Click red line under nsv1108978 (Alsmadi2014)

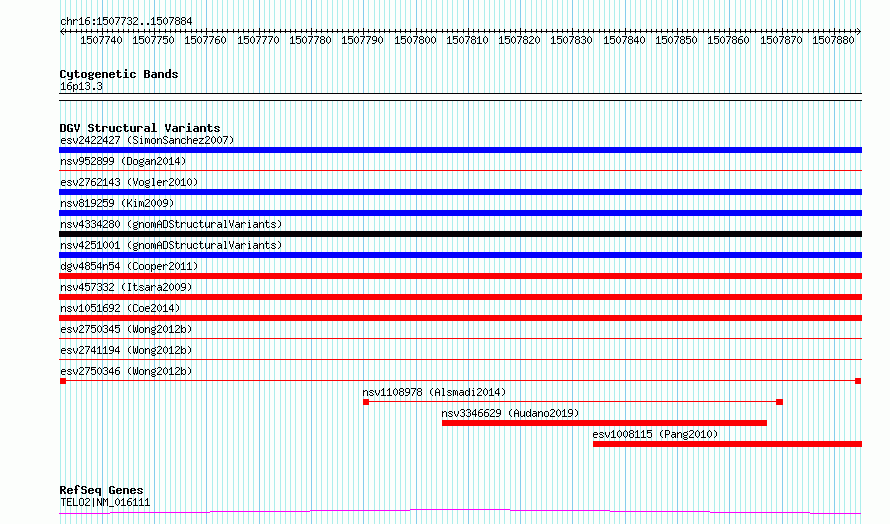[573, 402]
